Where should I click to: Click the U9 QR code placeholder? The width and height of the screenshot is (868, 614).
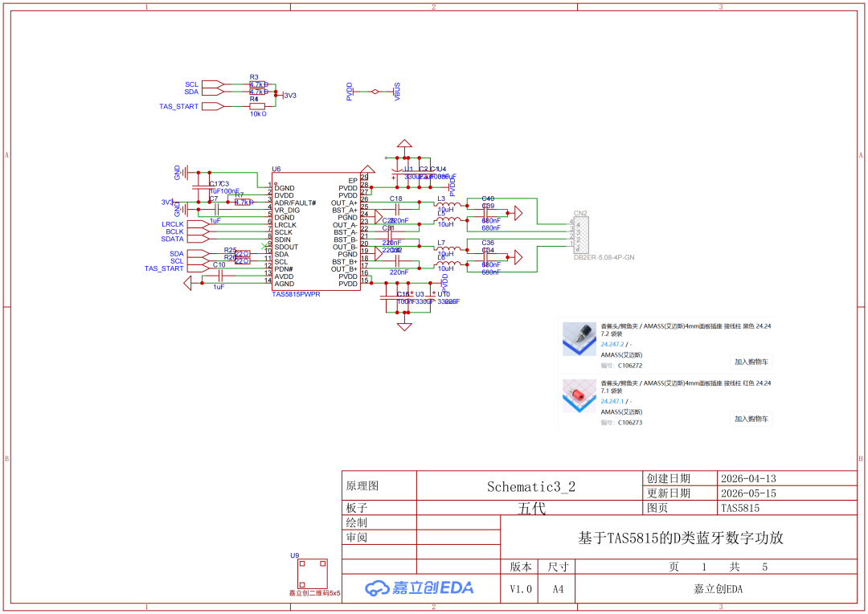pyautogui.click(x=312, y=574)
